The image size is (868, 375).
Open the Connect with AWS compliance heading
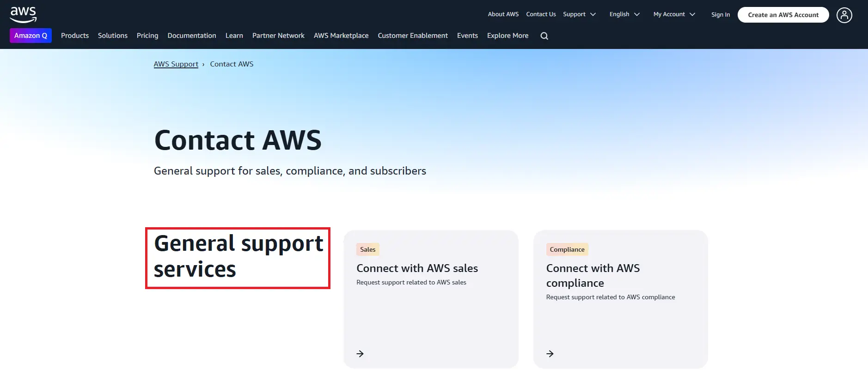click(593, 276)
